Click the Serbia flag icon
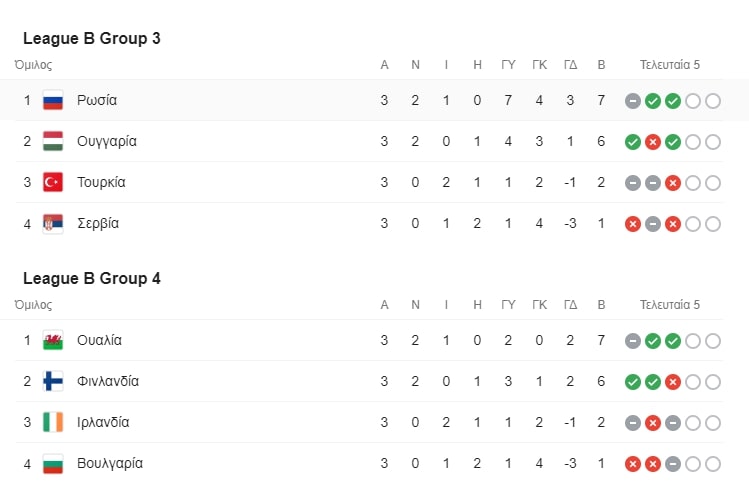 point(53,224)
